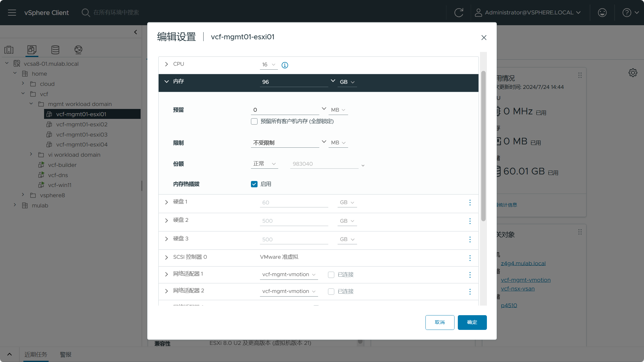The image size is (644, 362).
Task: Click the help question mark icon
Action: tap(627, 12)
